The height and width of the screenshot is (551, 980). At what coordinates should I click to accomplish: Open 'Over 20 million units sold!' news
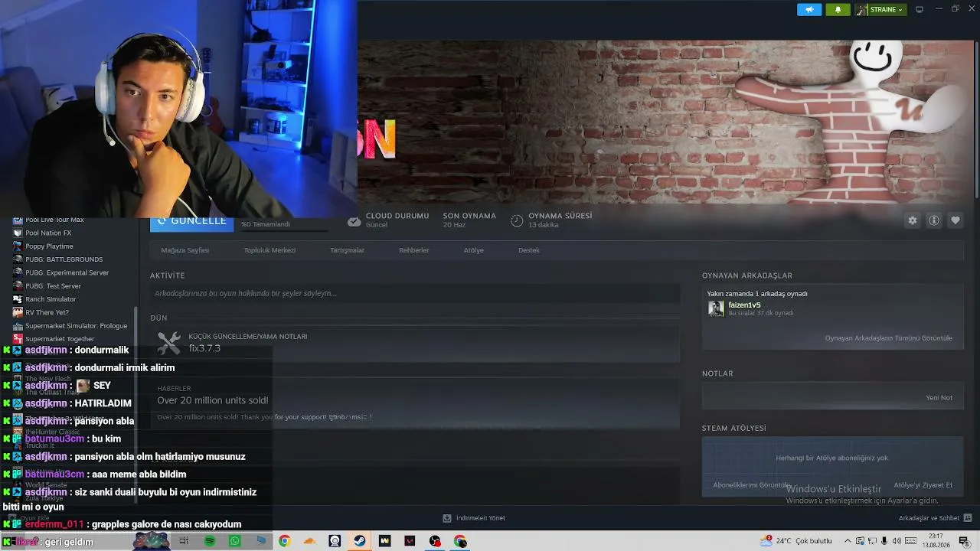pos(213,400)
